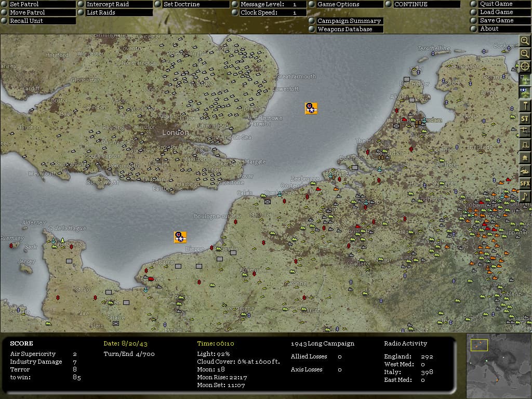This screenshot has width=532, height=399.
Task: Zoom out of the map
Action: [525, 54]
